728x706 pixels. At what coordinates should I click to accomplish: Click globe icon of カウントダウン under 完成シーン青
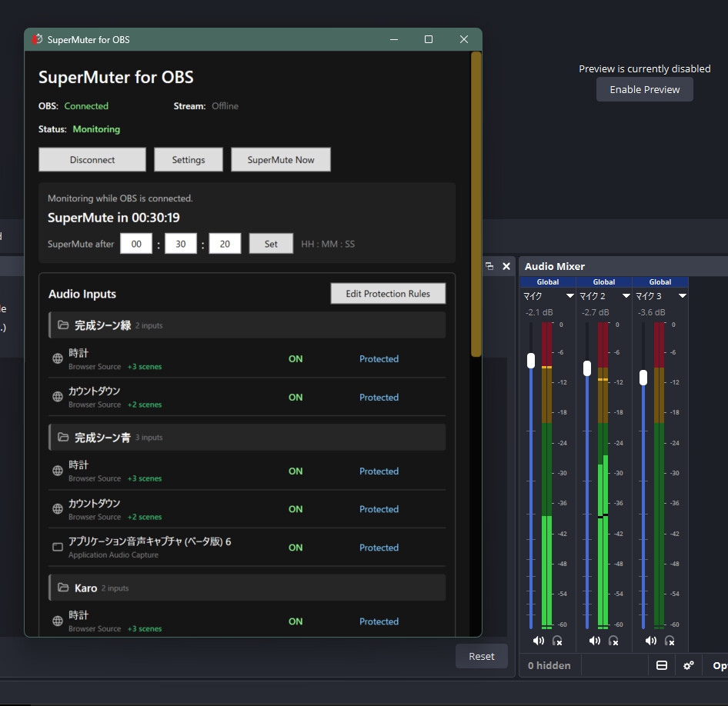pos(58,509)
